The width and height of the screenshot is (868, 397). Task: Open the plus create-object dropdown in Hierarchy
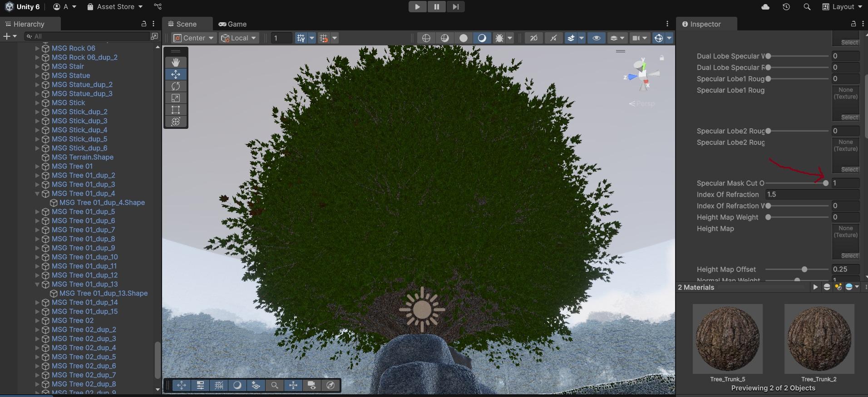click(x=10, y=36)
